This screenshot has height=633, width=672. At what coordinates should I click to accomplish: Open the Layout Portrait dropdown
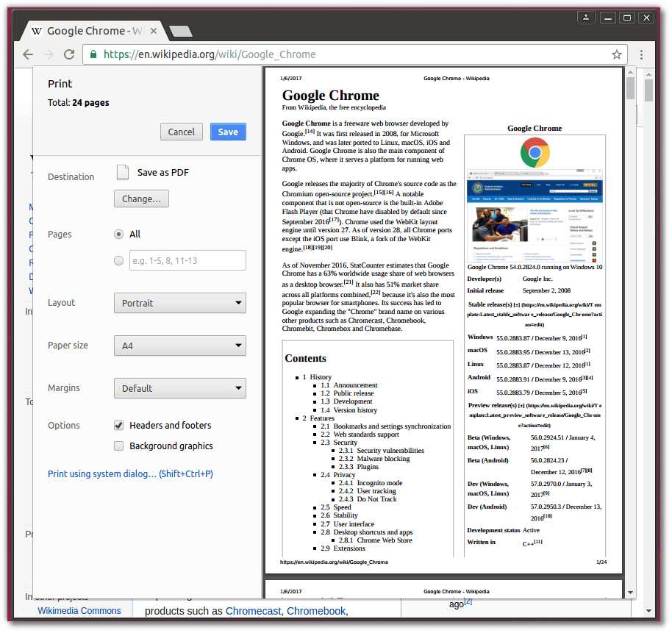point(180,303)
